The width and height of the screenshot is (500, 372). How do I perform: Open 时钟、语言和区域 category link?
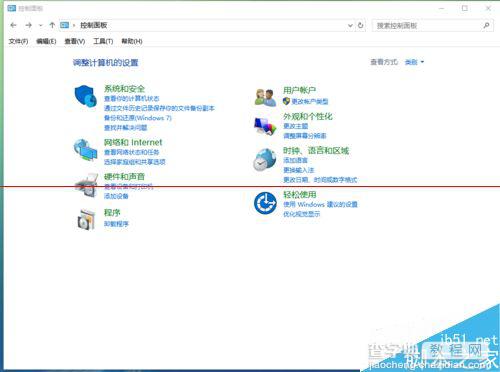pos(316,151)
